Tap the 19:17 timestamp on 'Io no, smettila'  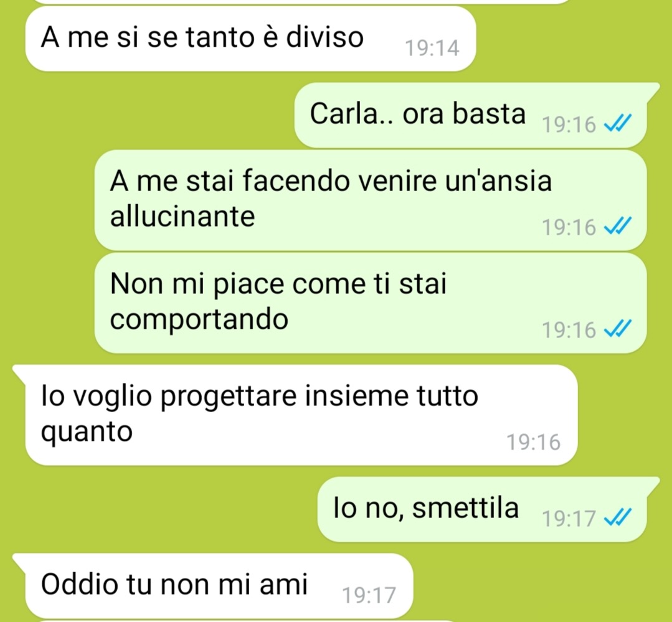coord(569,518)
